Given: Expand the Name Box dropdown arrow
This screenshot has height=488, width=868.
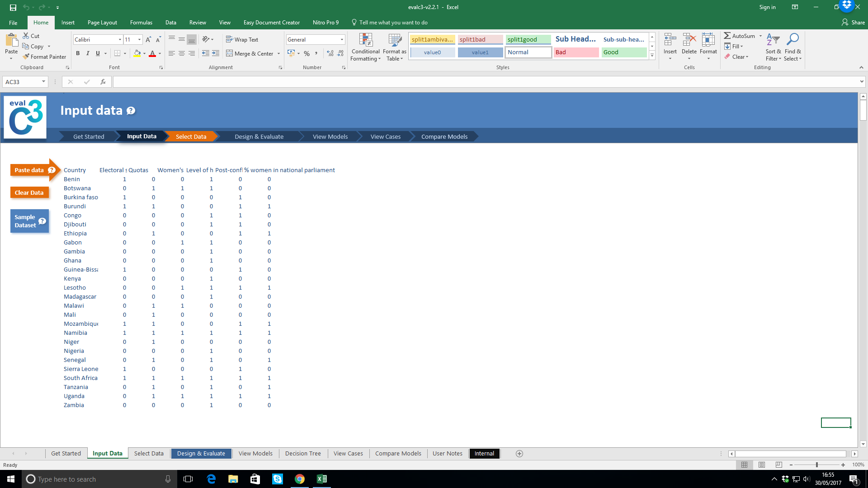Looking at the screenshot, I should coord(43,82).
